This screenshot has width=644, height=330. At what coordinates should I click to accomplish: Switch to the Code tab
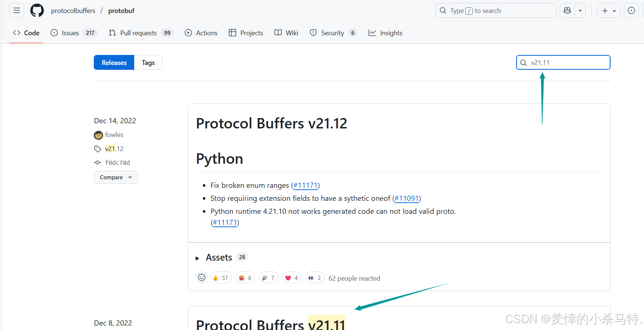[26, 33]
